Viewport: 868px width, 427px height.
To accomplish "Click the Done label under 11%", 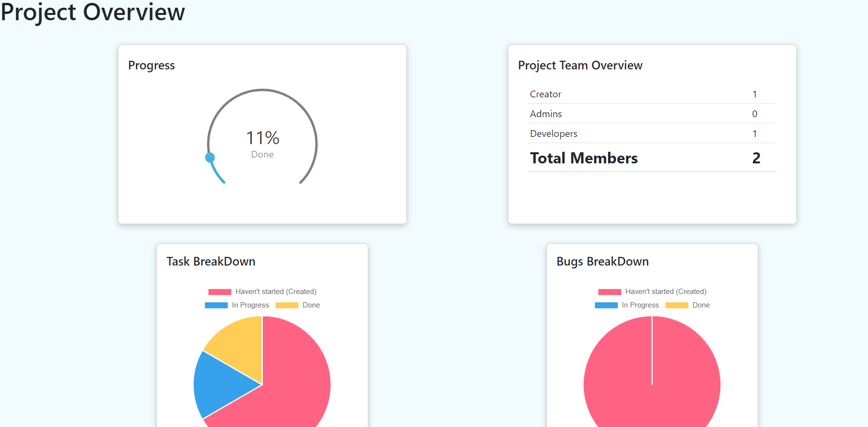I will 262,154.
